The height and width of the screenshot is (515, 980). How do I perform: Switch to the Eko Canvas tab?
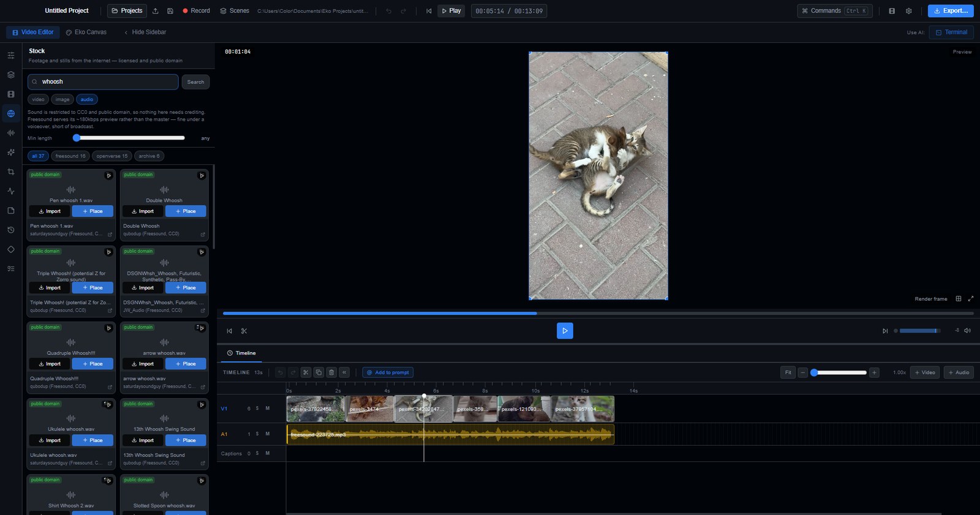pos(86,32)
